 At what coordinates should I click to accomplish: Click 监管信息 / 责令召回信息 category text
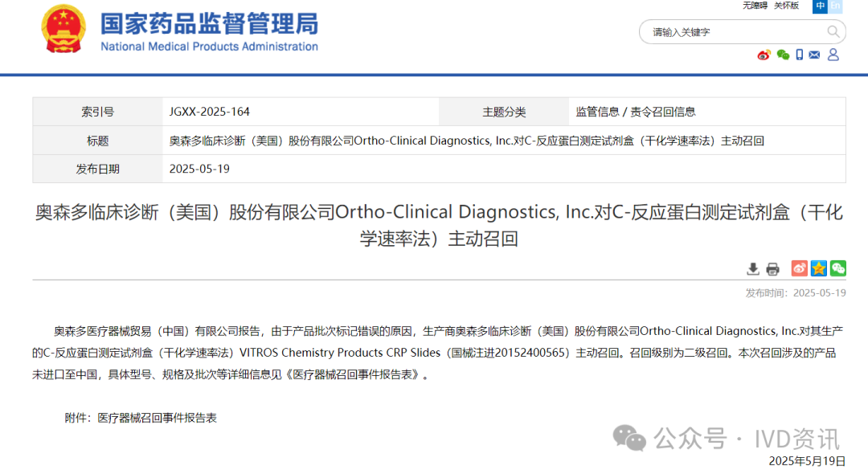click(636, 112)
